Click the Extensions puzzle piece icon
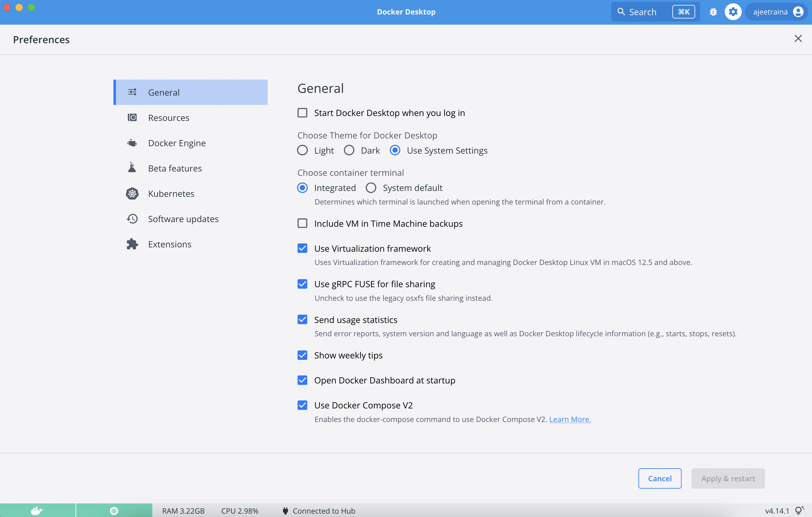The width and height of the screenshot is (812, 517). 132,244
